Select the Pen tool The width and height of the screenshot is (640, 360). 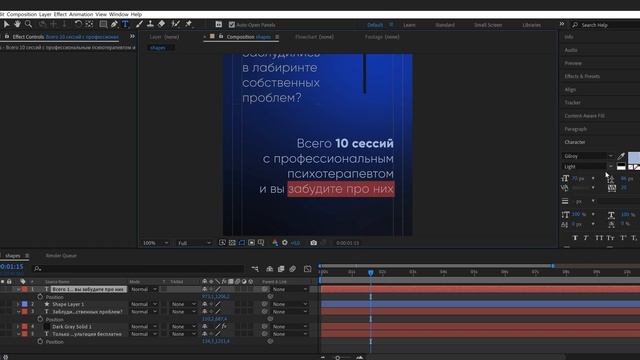point(114,24)
